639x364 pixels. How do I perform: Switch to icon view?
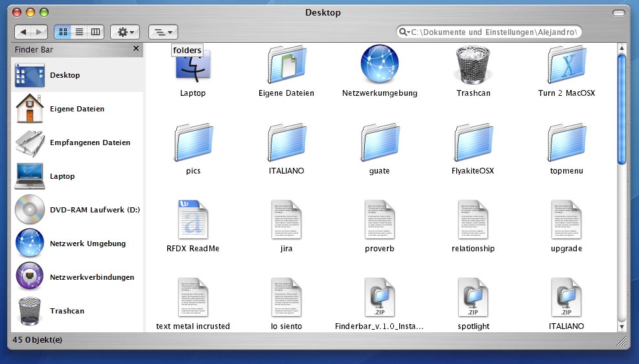pyautogui.click(x=63, y=32)
